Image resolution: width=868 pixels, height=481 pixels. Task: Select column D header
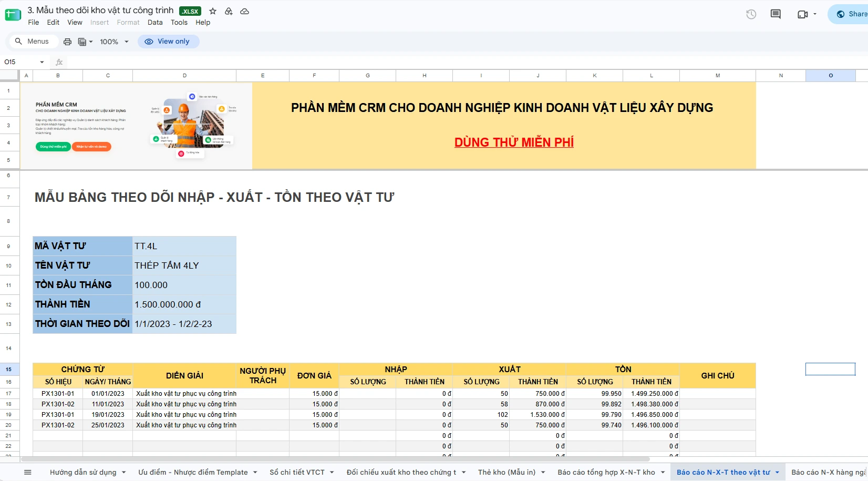[184, 76]
